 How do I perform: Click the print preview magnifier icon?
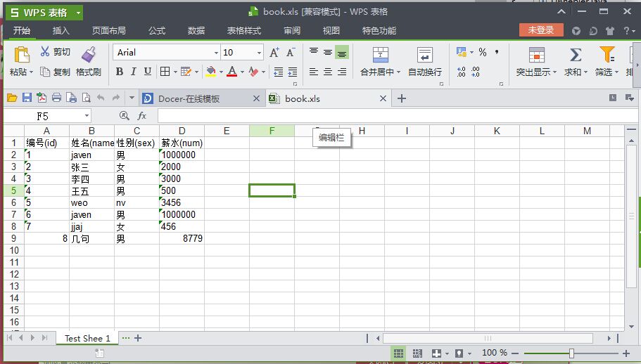coord(87,98)
